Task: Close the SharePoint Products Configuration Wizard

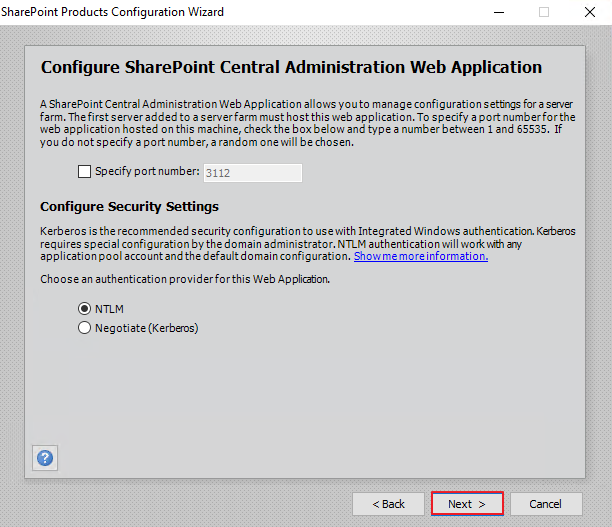Action: (590, 12)
